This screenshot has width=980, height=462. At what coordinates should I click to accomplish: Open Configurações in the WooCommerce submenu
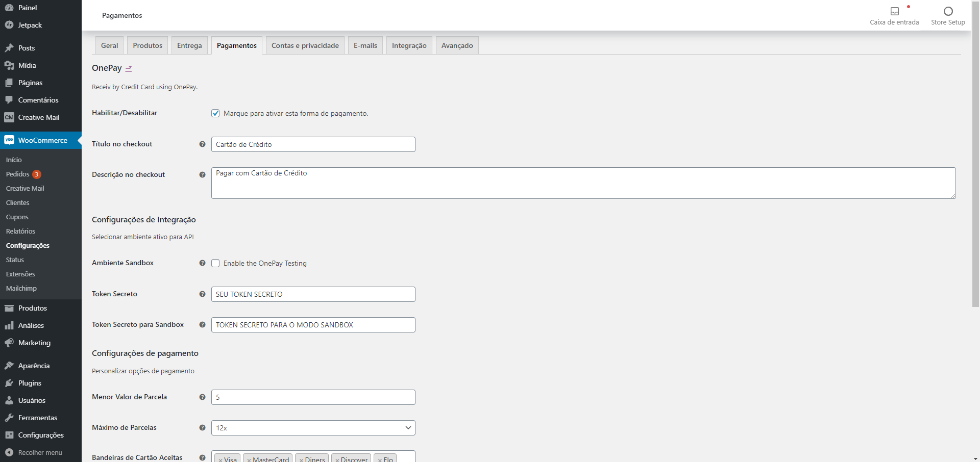pyautogui.click(x=28, y=245)
